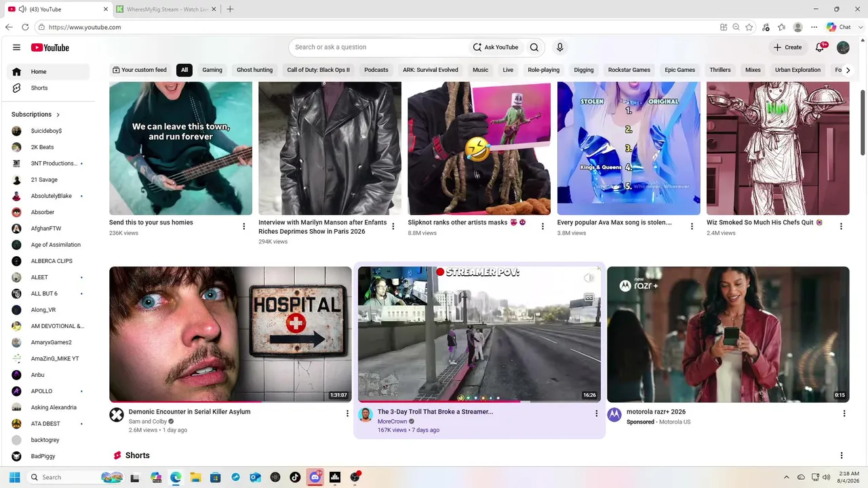Screen dimensions: 868x488
Task: Open the browser zoom-out indicator
Action: (x=736, y=27)
